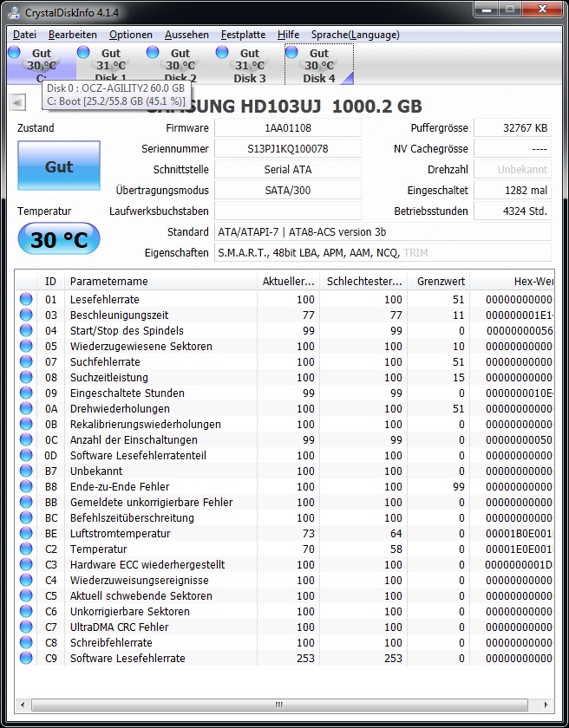Image resolution: width=569 pixels, height=728 pixels.
Task: Click the status orb for Suchzeitleistung
Action: point(26,377)
